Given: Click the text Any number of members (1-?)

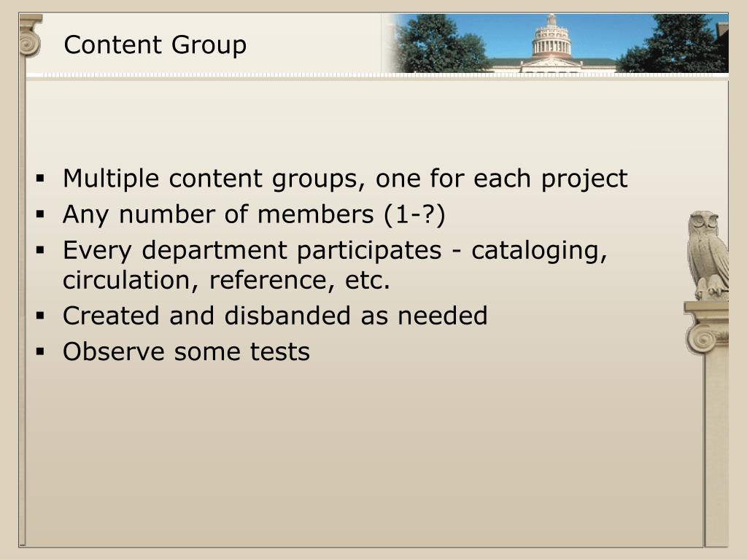Looking at the screenshot, I should [254, 215].
